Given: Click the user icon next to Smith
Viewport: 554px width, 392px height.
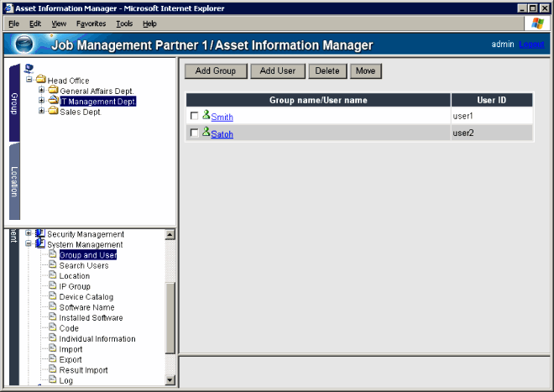Looking at the screenshot, I should pos(206,117).
